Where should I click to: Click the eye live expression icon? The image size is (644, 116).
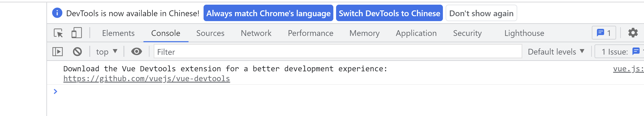pyautogui.click(x=136, y=52)
